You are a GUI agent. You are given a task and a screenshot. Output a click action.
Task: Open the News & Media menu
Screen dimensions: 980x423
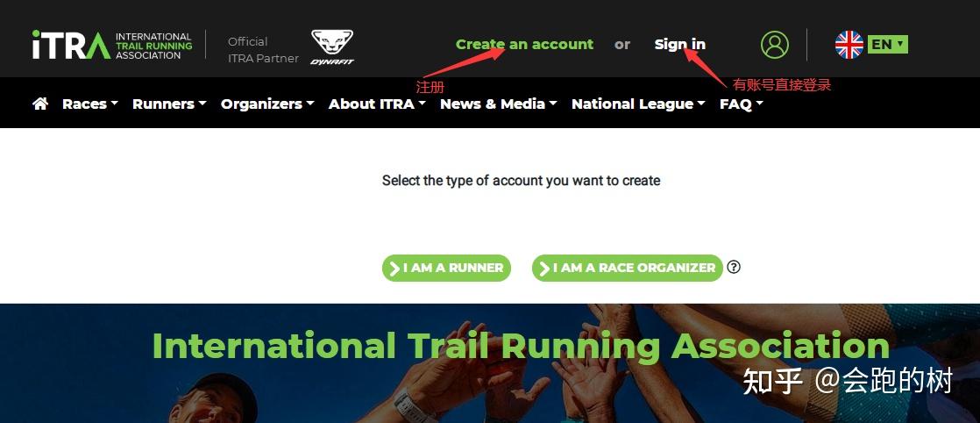pyautogui.click(x=498, y=104)
